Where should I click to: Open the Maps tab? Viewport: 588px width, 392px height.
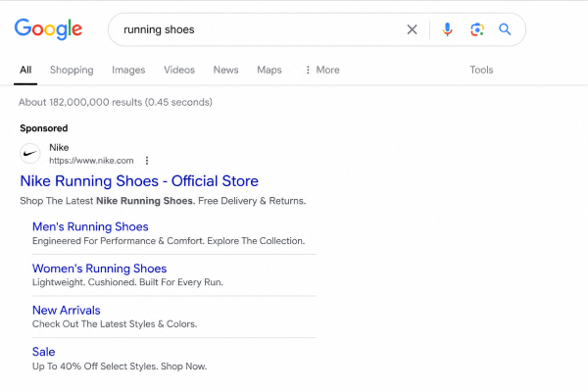pyautogui.click(x=269, y=70)
